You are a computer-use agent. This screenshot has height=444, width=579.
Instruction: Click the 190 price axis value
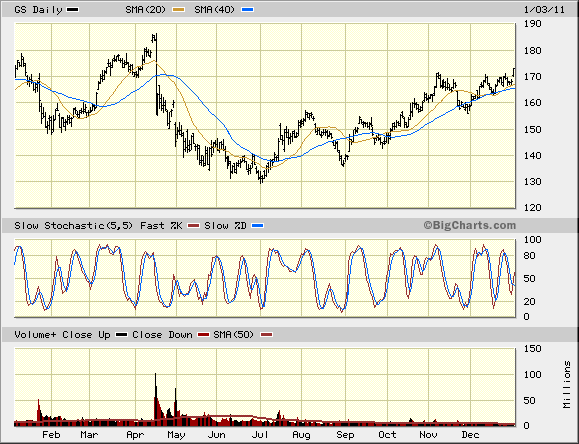[x=532, y=24]
